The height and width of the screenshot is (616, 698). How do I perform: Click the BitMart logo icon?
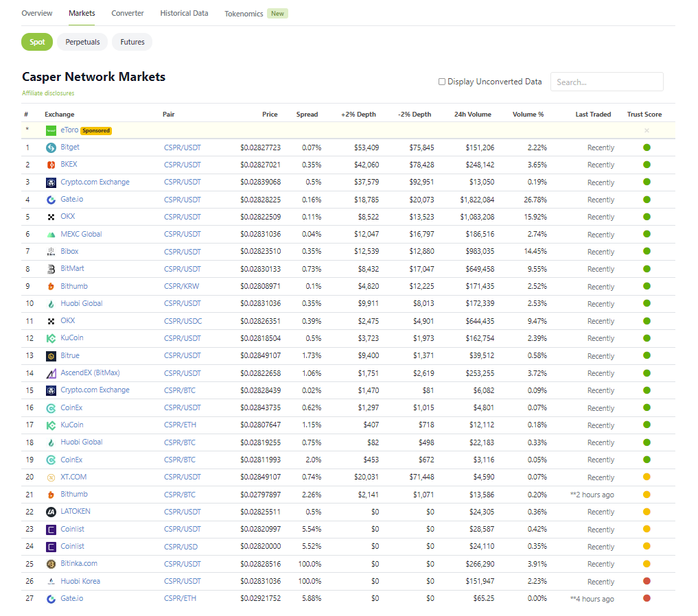[x=51, y=269]
